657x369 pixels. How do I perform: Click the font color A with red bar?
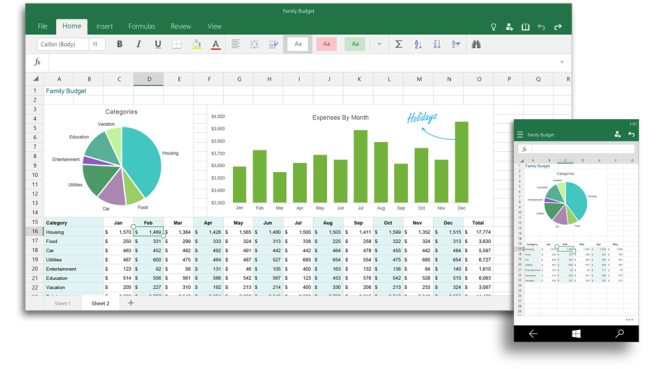pyautogui.click(x=215, y=44)
